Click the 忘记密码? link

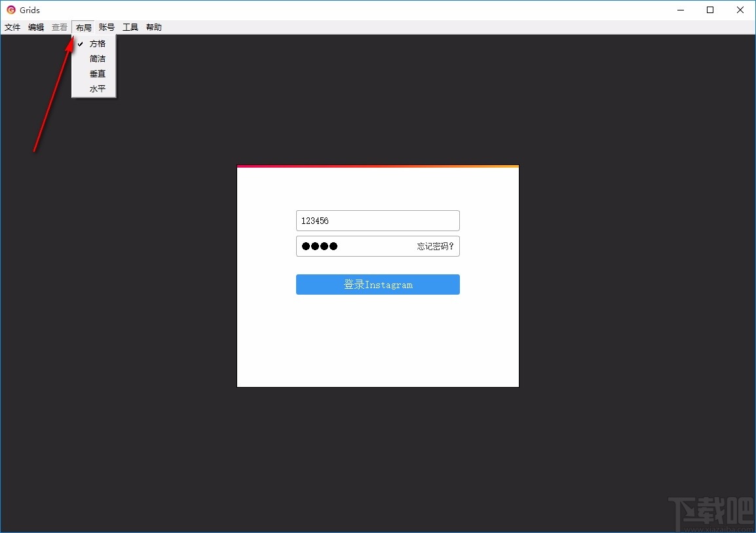pyautogui.click(x=435, y=246)
